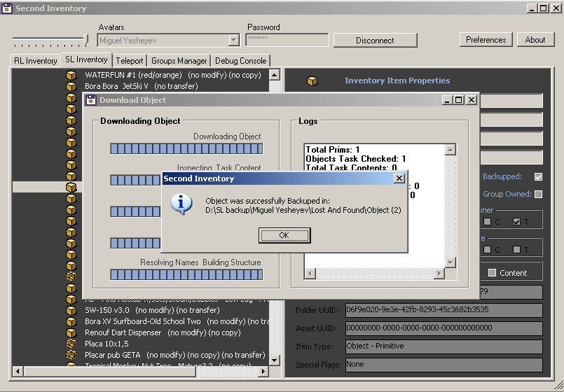
Task: Click the slider handle beside Avatars
Action: pos(85,38)
